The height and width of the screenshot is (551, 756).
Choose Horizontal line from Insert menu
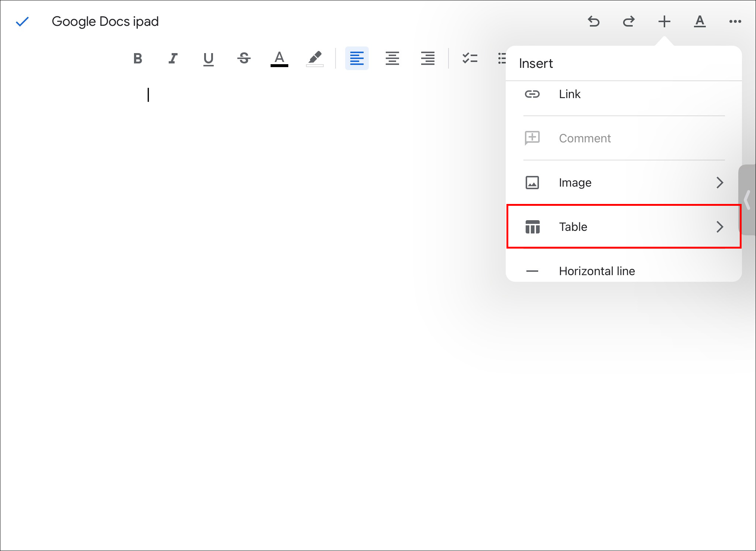pyautogui.click(x=597, y=271)
